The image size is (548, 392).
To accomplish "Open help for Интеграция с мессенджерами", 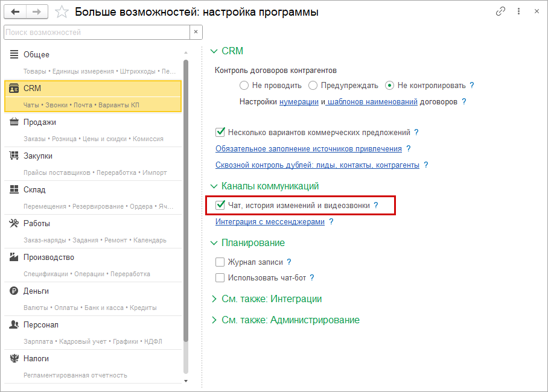I will tap(331, 221).
